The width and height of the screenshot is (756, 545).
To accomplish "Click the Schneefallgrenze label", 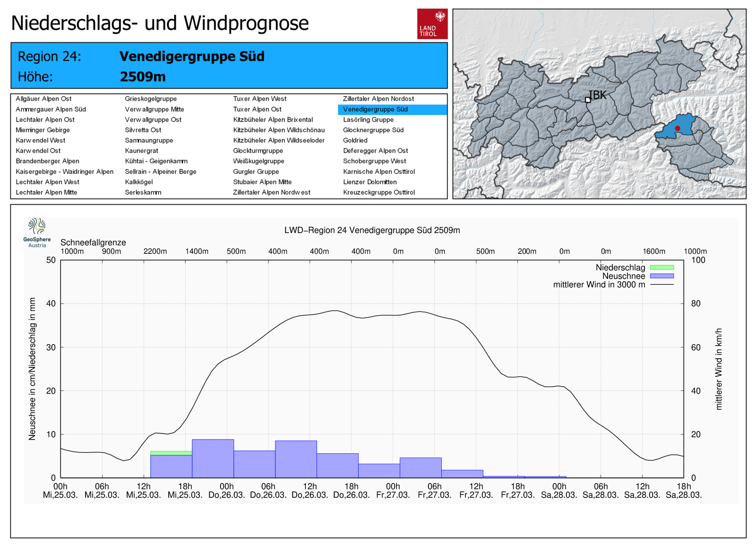I will coord(93,242).
